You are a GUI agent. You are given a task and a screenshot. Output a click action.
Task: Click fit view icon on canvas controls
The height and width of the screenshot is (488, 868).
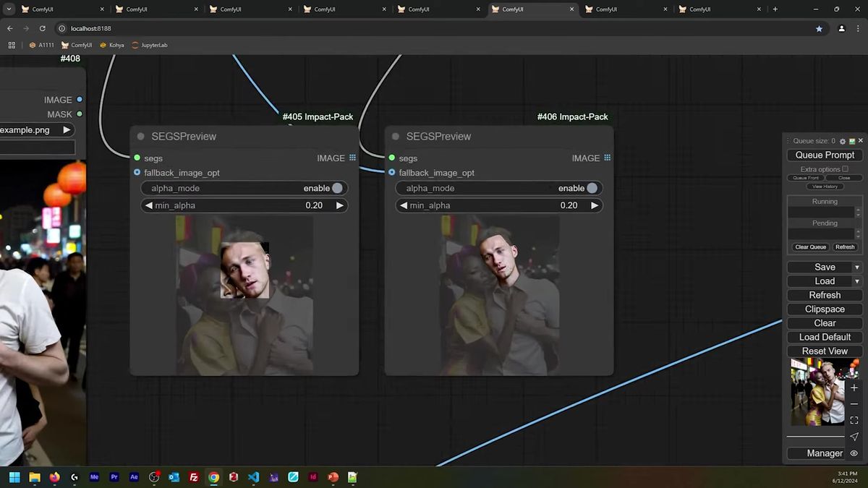coord(854,420)
